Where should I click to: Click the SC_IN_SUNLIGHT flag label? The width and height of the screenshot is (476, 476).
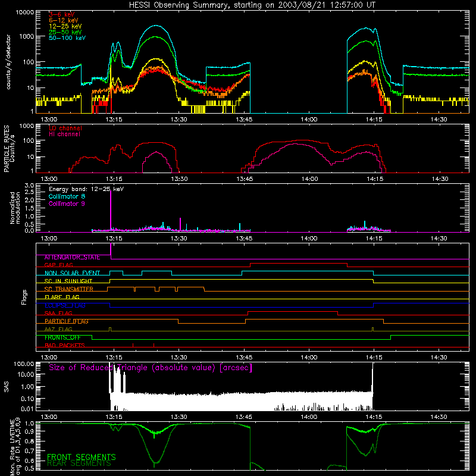pyautogui.click(x=68, y=281)
